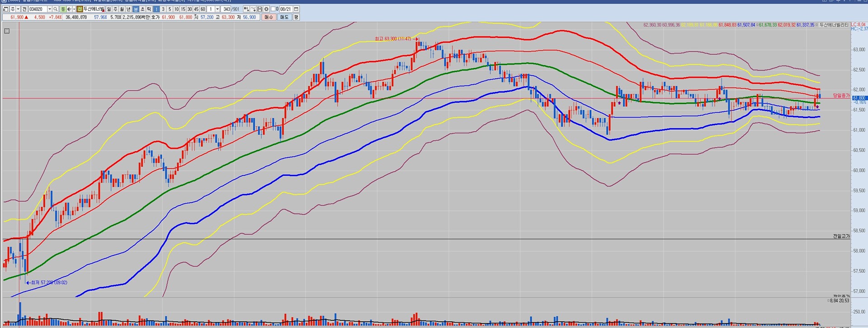Click the add indicator icon in toolbar
The image size is (868, 328).
(x=246, y=9)
